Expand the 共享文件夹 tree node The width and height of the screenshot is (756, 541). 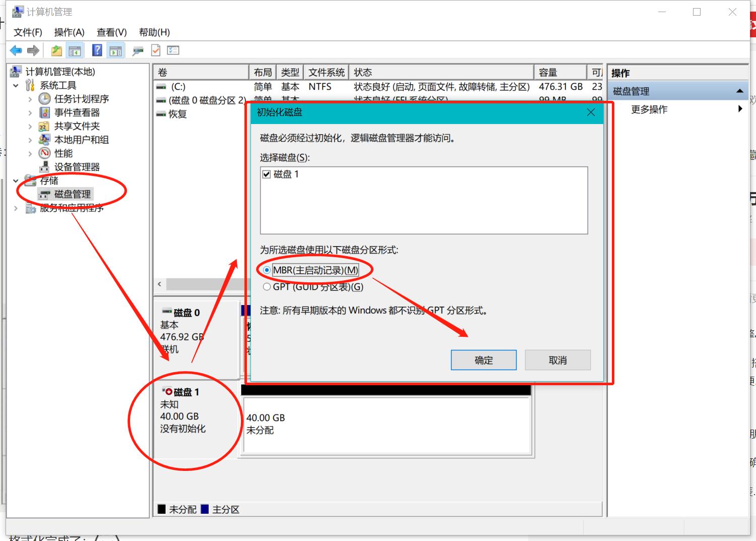tap(30, 126)
